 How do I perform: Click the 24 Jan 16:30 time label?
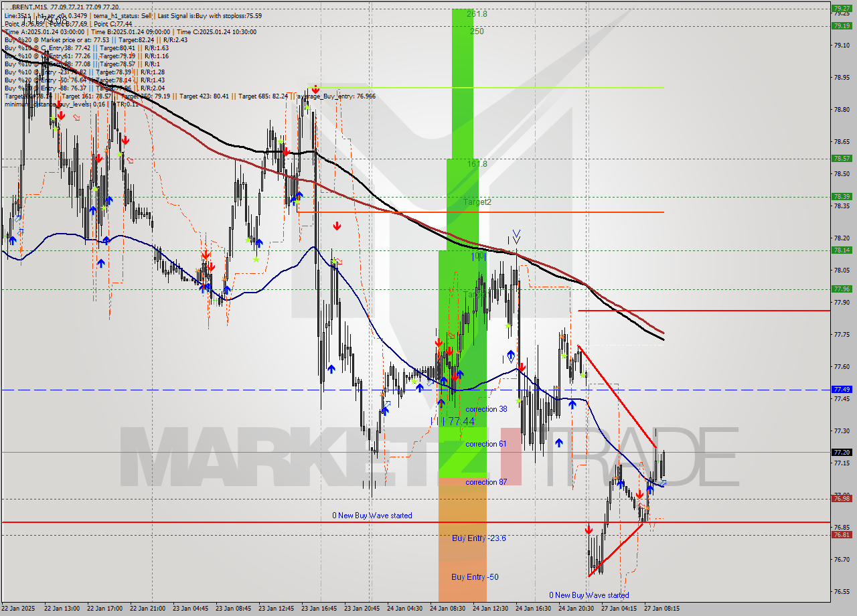pyautogui.click(x=534, y=609)
